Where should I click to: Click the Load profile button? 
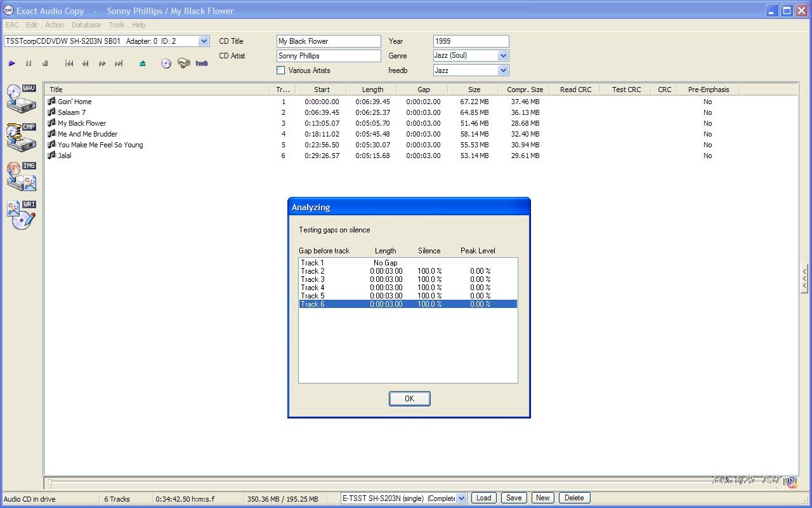(x=483, y=498)
